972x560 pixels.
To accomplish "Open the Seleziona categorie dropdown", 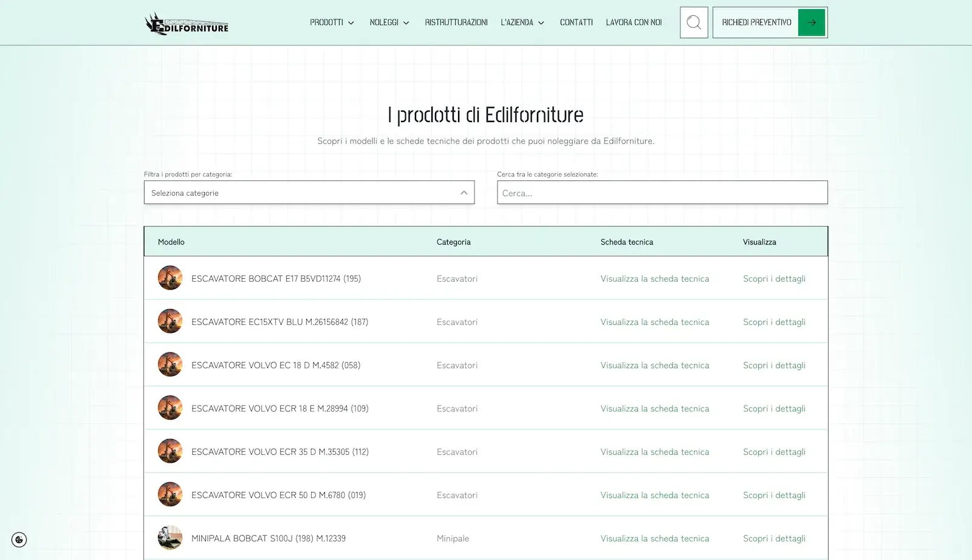I will (309, 193).
